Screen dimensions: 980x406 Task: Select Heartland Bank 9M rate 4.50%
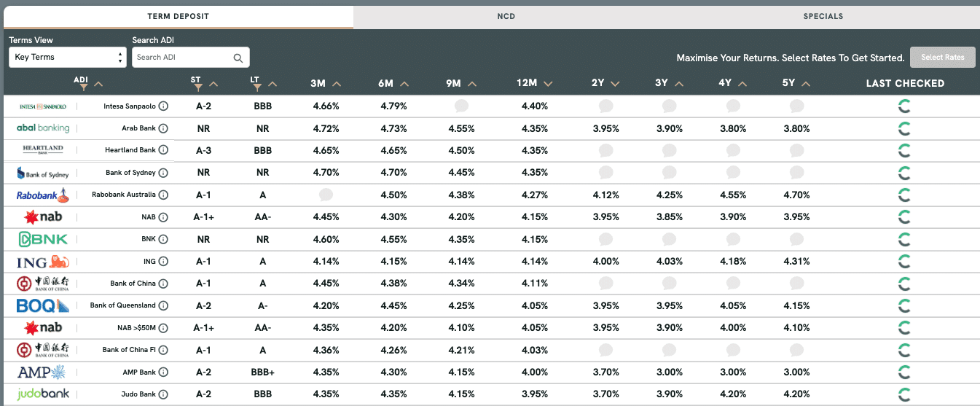click(x=460, y=150)
